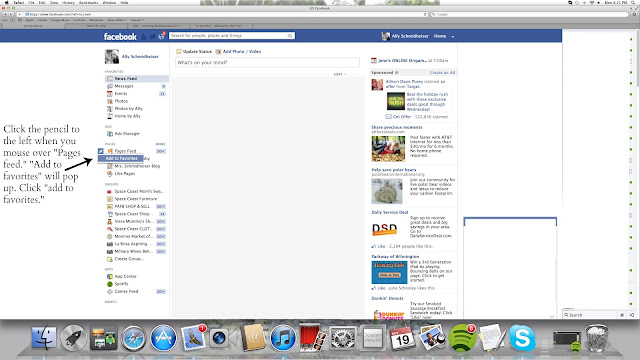Open Safari Bookmarks menu

click(x=88, y=2)
